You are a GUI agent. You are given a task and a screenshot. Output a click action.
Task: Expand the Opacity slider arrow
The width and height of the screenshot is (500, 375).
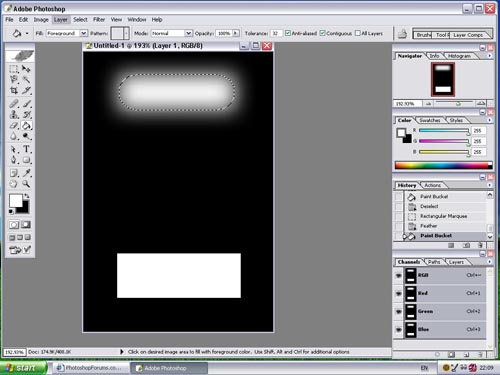(236, 33)
